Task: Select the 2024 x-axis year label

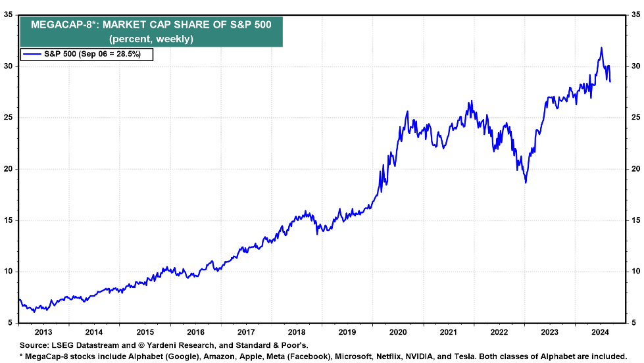Action: tap(602, 331)
